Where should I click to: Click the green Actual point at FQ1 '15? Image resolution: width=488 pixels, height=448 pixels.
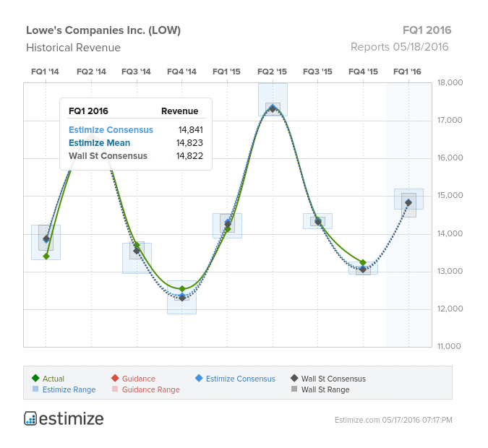(228, 229)
